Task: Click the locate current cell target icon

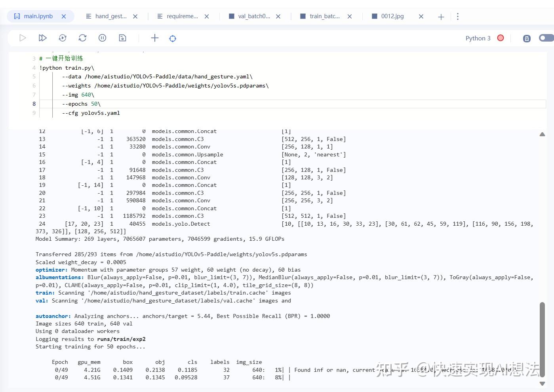Action: (x=173, y=38)
